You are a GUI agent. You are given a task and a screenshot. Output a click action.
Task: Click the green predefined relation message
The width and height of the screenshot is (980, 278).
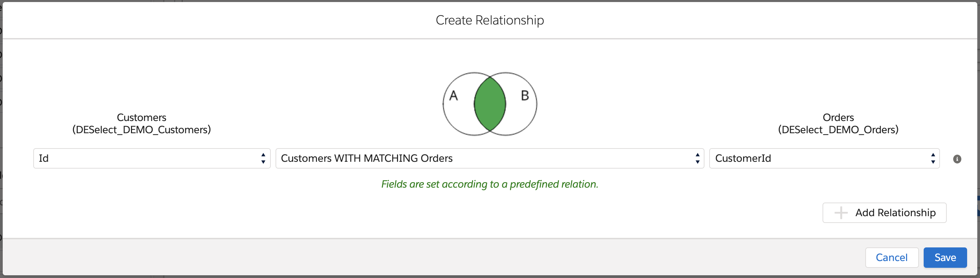pos(490,184)
